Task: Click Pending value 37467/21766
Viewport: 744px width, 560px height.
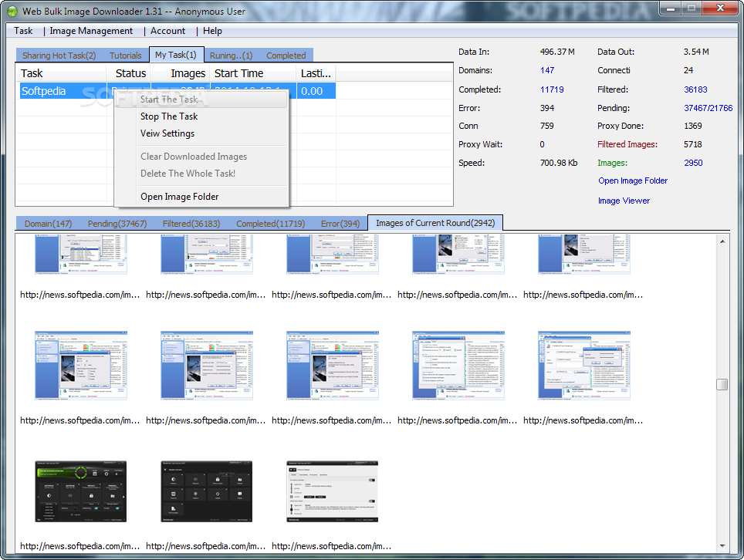Action: [x=708, y=108]
